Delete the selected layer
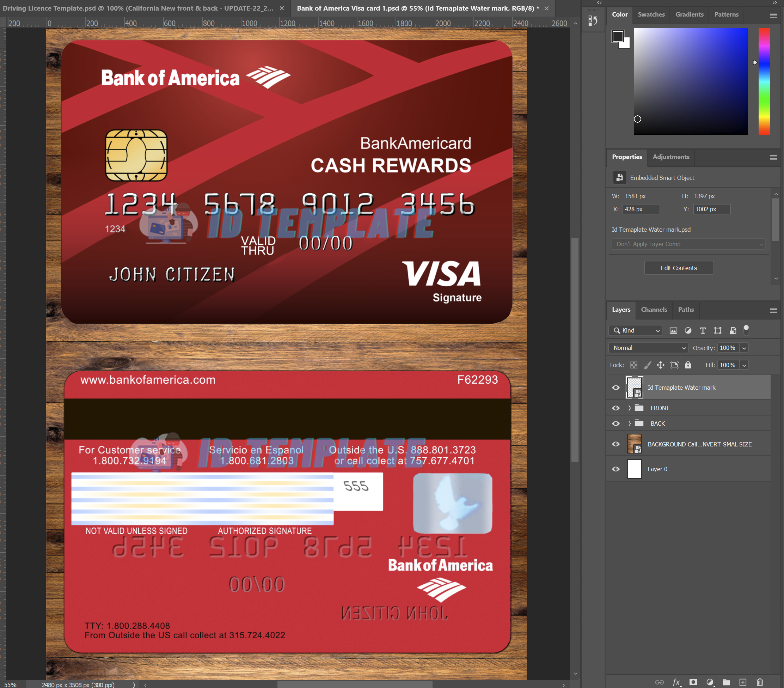 click(x=759, y=682)
